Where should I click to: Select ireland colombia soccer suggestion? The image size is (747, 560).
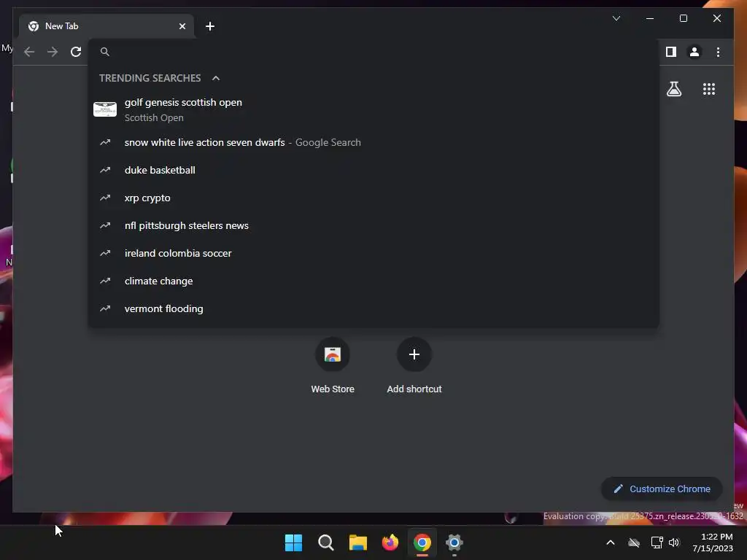(373, 253)
